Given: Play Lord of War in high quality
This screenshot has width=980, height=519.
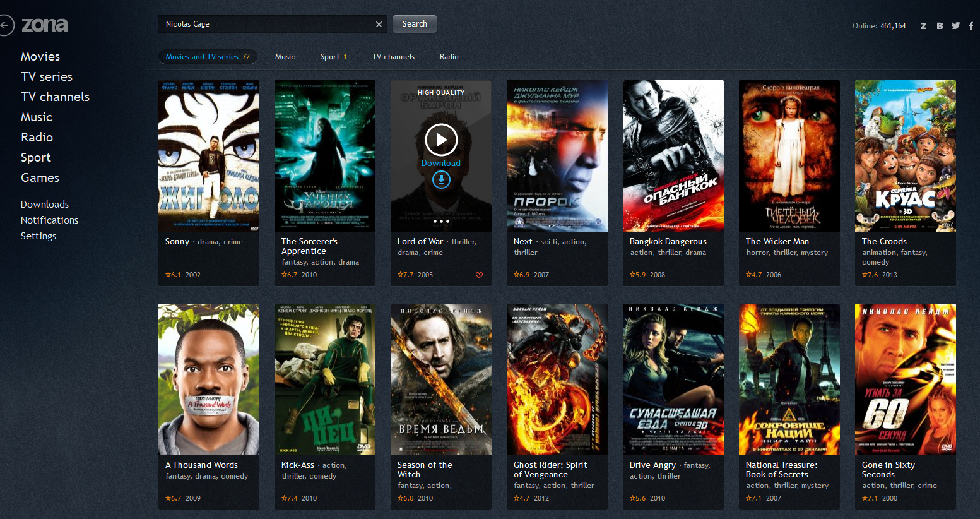Looking at the screenshot, I should tap(441, 140).
